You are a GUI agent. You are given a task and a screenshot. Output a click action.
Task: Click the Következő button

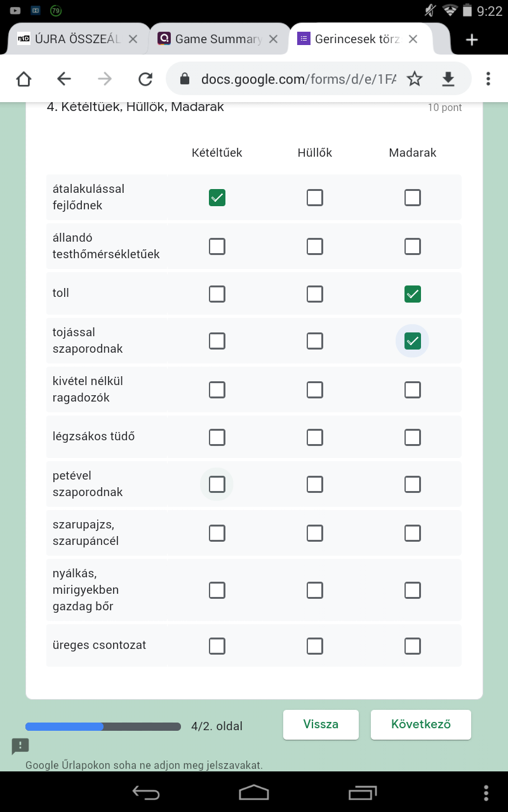click(421, 724)
